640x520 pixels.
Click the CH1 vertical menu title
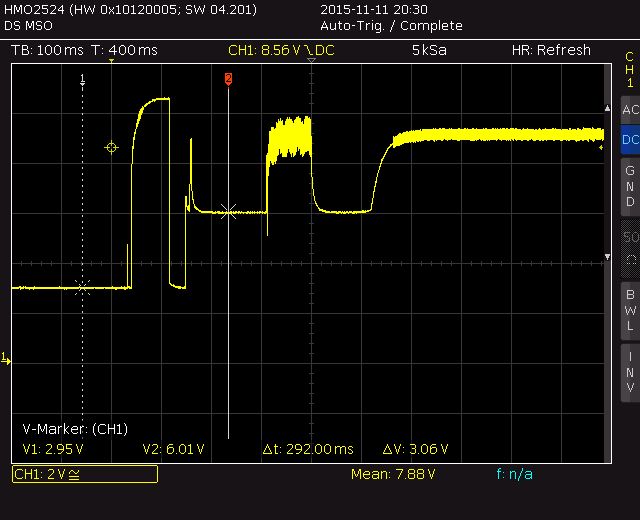630,70
